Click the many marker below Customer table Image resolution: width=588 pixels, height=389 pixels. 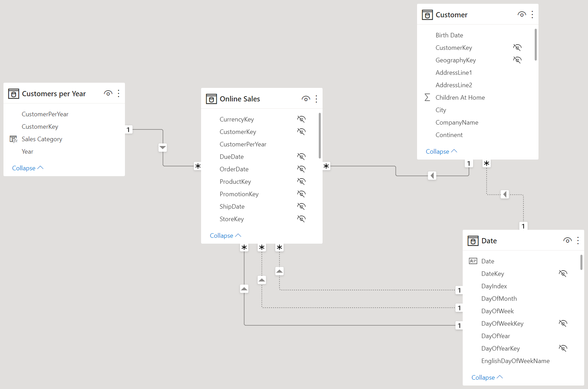pyautogui.click(x=487, y=163)
